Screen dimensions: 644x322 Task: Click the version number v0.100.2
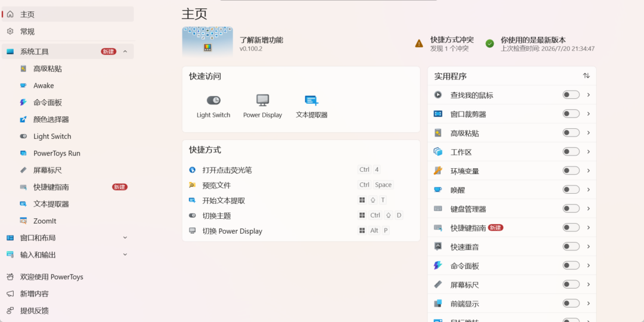pos(251,49)
